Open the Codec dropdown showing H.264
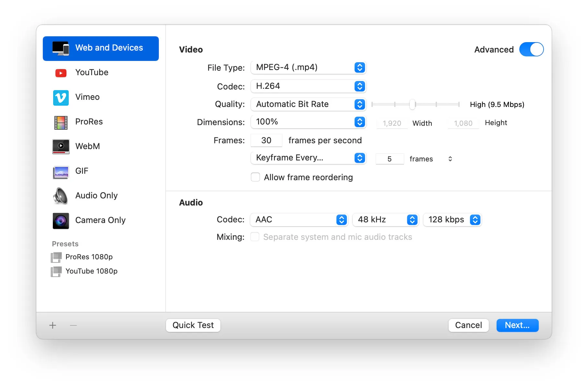The image size is (588, 387). (308, 86)
